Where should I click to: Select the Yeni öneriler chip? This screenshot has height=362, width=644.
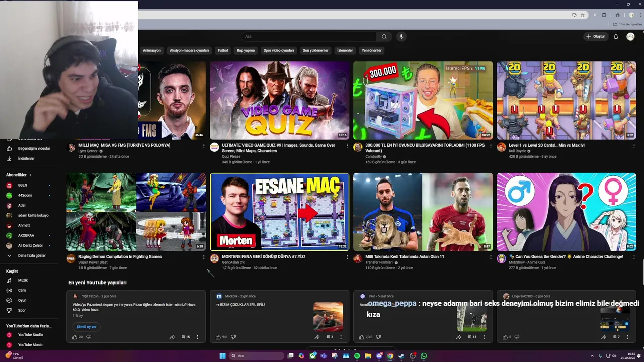tap(372, 50)
